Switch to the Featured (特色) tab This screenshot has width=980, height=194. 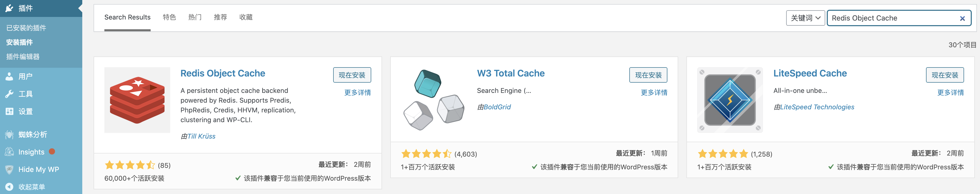[169, 17]
